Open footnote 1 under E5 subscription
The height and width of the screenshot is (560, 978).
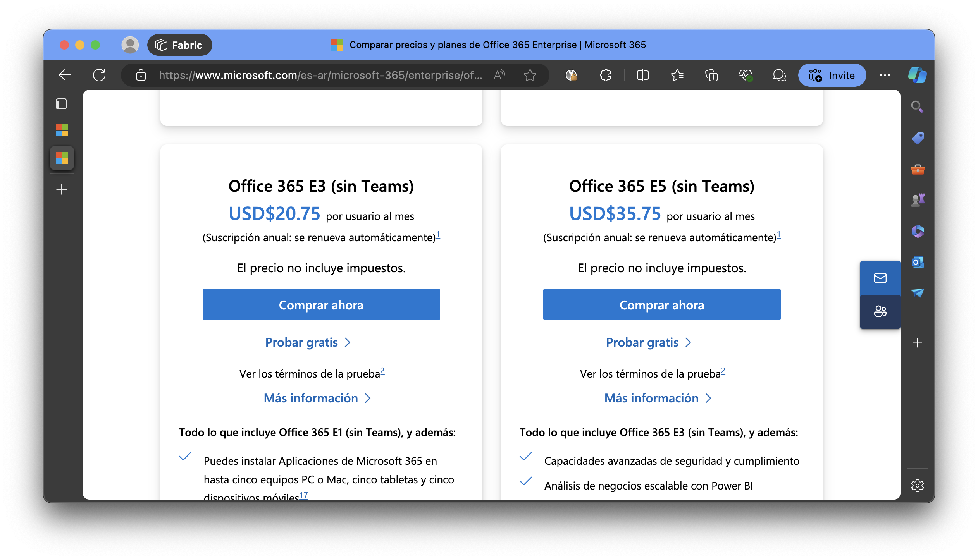point(779,235)
